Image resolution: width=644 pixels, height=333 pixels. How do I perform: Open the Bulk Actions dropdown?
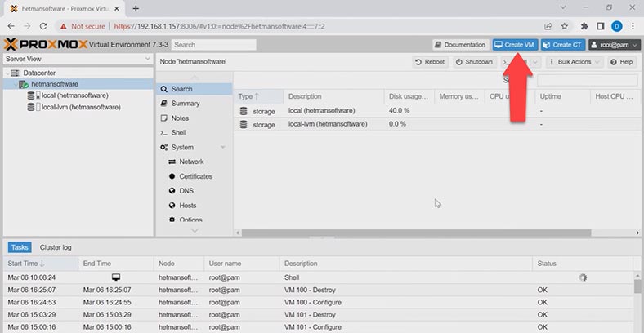pyautogui.click(x=575, y=62)
